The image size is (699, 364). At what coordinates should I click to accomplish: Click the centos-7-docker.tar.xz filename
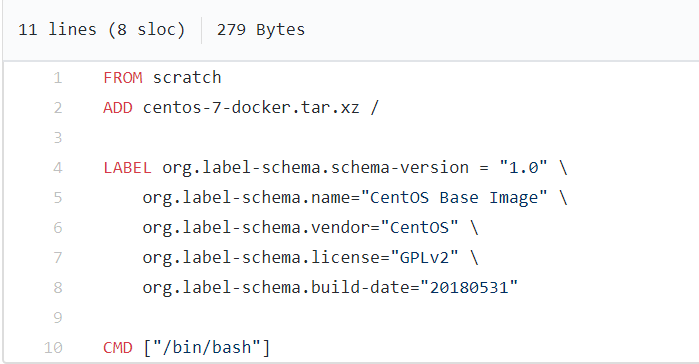[x=251, y=108]
